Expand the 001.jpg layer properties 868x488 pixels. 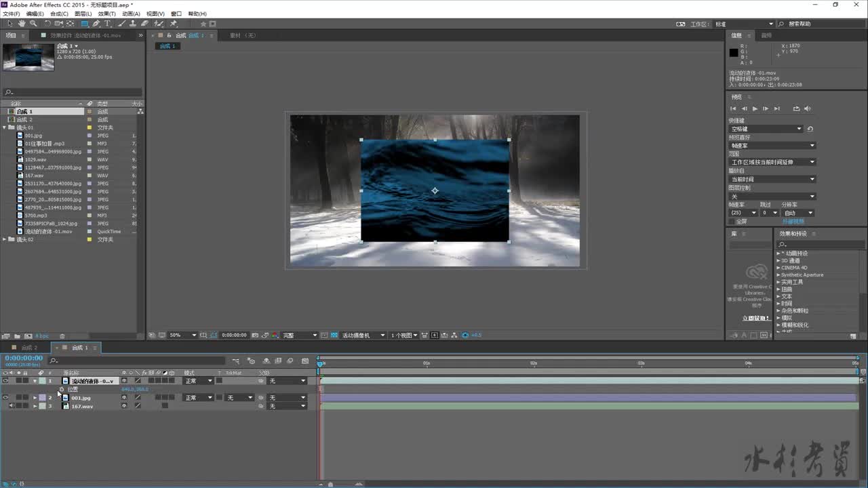35,398
